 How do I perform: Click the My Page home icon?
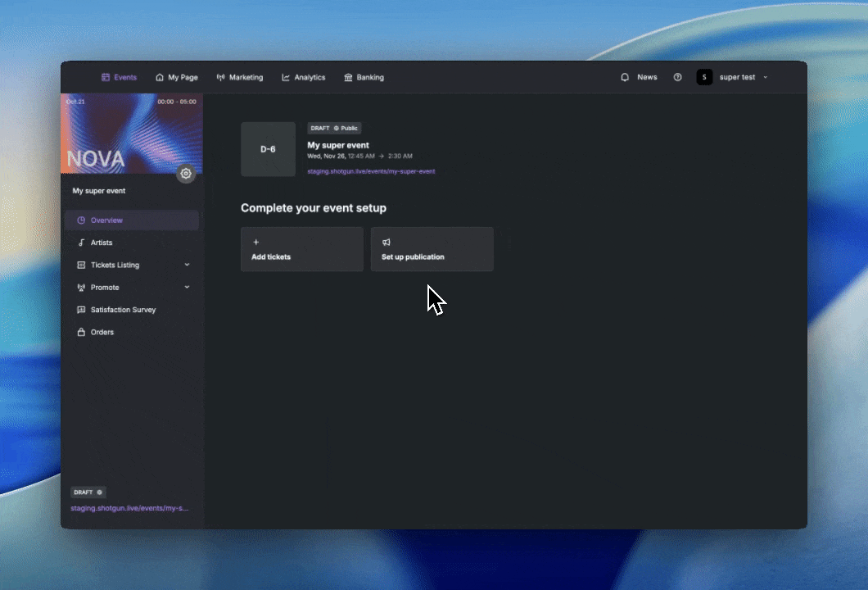[160, 78]
